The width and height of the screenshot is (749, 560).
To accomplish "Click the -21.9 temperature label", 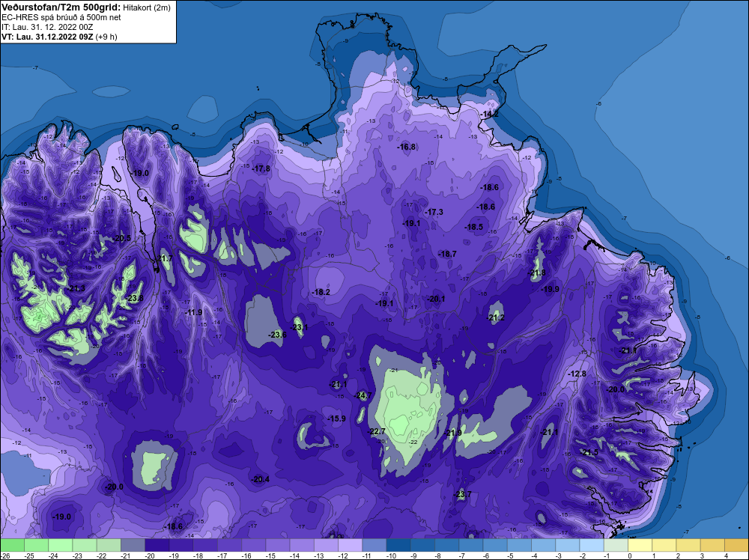I will [453, 433].
